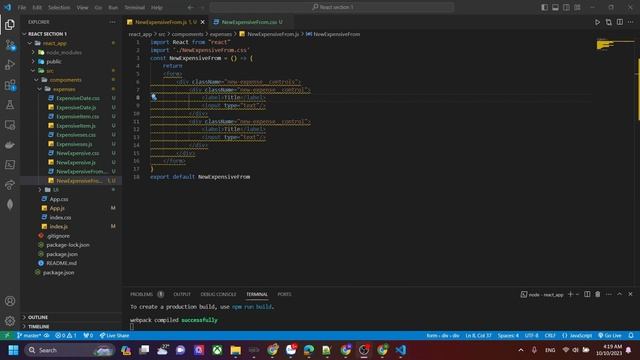
Task: Click the Run Code play icon
Action: coord(597,22)
